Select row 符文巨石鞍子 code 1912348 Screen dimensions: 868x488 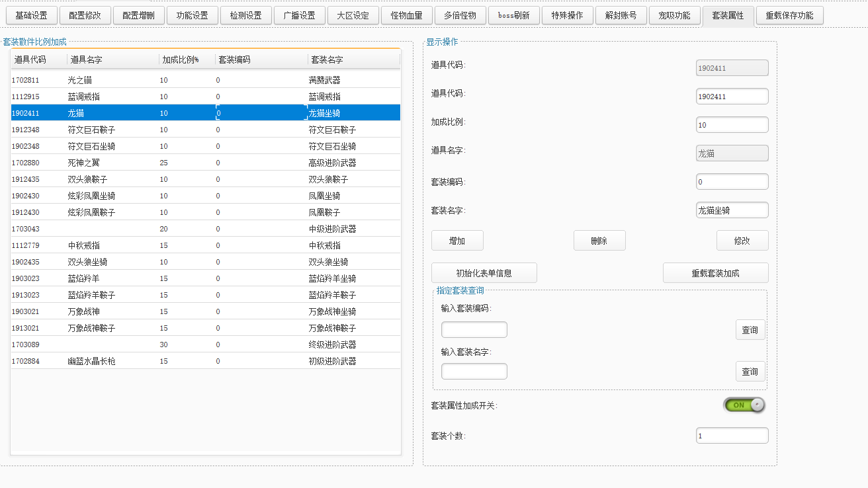click(206, 130)
